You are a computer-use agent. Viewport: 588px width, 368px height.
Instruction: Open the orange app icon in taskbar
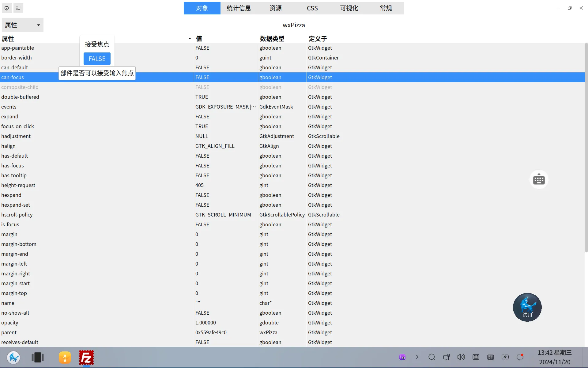coord(65,358)
